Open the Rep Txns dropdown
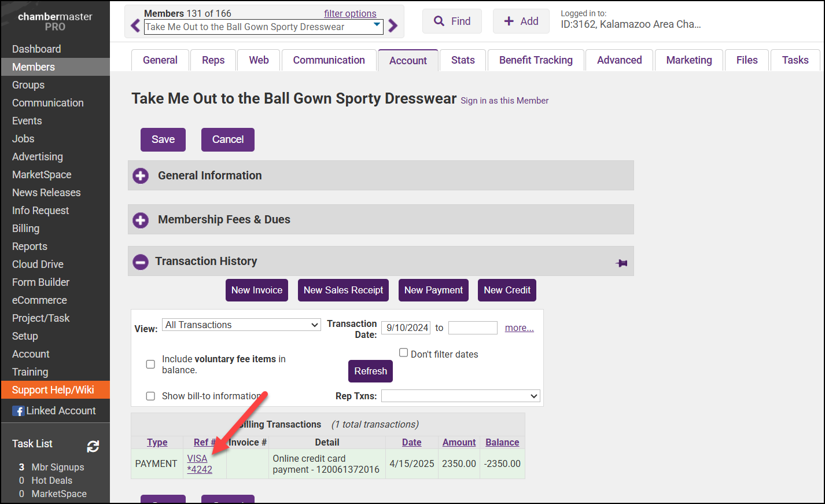 tap(460, 396)
